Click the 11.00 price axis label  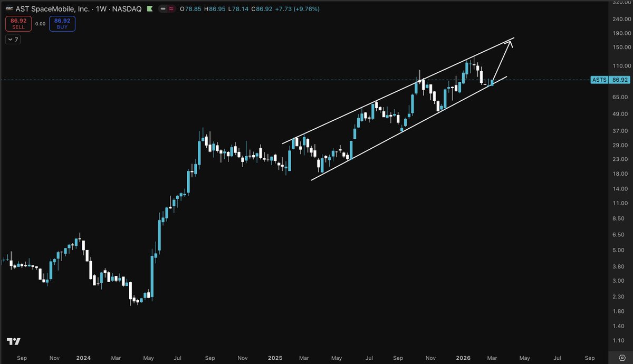coord(620,203)
